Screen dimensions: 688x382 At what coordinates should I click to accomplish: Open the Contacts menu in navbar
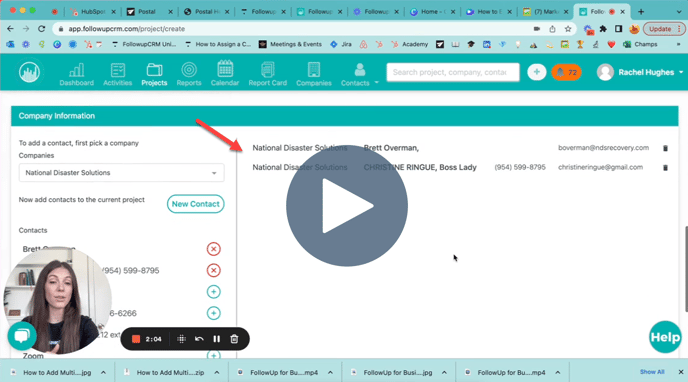359,74
